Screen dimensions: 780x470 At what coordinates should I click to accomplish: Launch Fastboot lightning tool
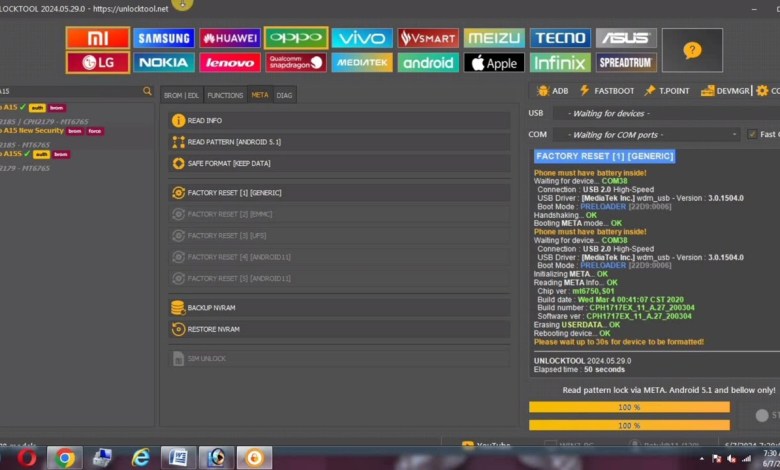click(x=606, y=91)
